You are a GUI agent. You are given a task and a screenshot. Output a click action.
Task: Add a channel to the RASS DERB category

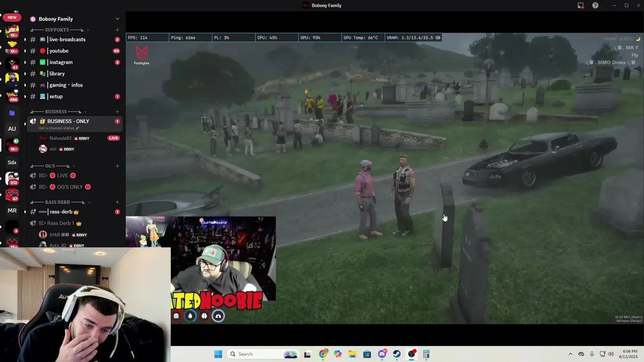click(x=117, y=202)
